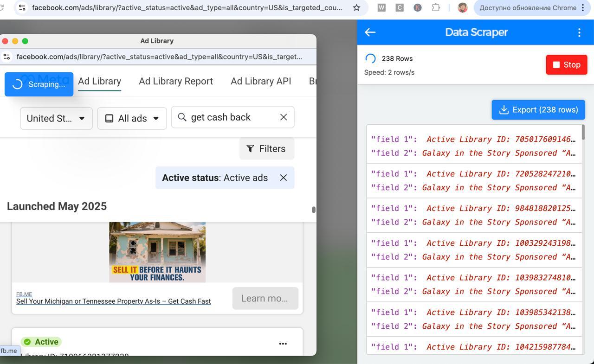Open the Filters panel
The height and width of the screenshot is (364, 594).
point(267,148)
